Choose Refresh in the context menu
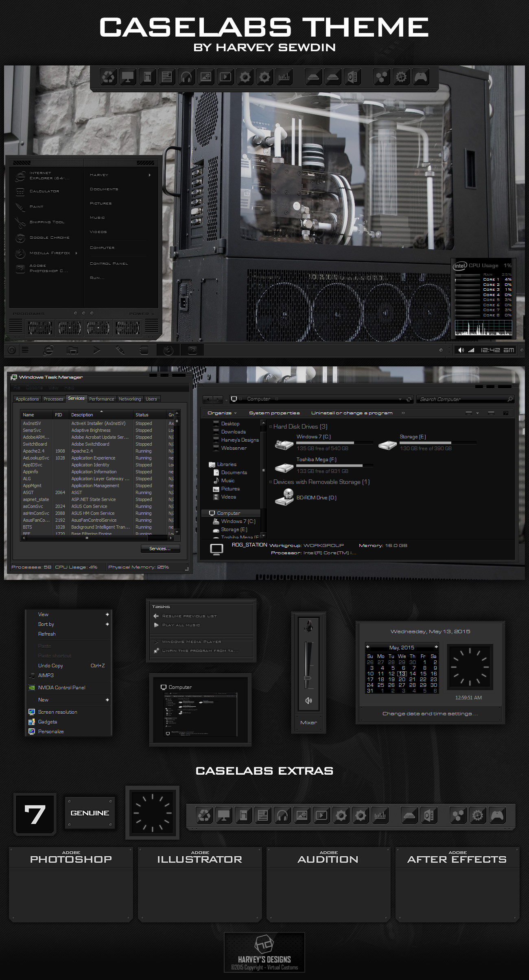 [47, 634]
